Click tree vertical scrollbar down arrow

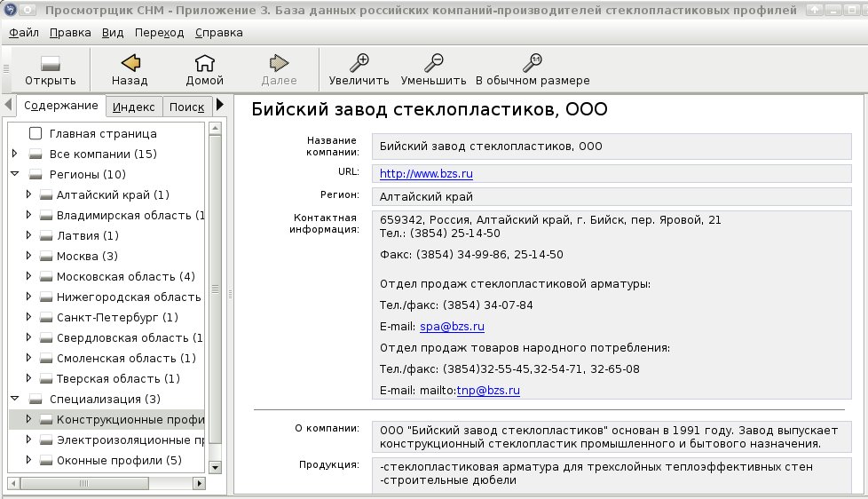point(216,467)
